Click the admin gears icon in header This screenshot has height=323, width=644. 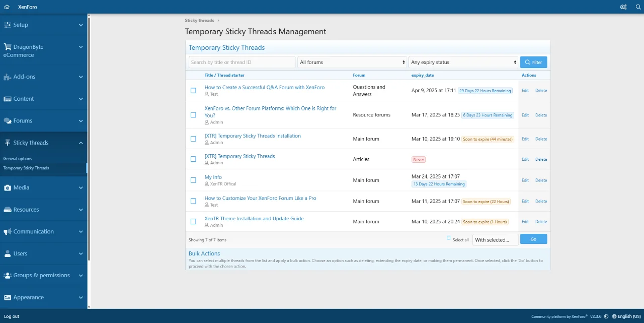click(x=623, y=7)
